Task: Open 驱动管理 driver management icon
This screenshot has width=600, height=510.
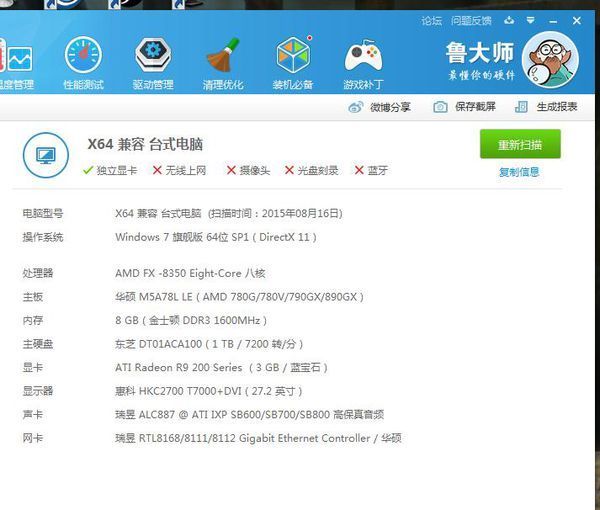Action: [153, 55]
